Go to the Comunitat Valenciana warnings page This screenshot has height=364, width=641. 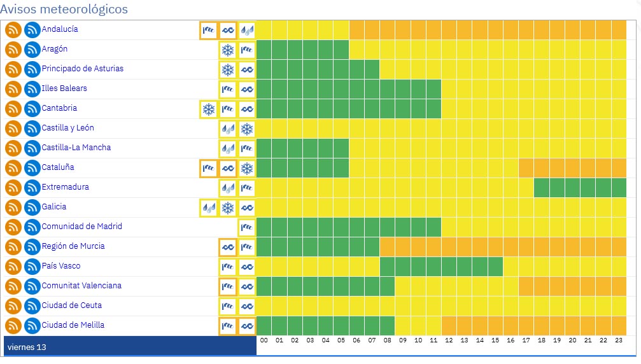click(x=81, y=286)
